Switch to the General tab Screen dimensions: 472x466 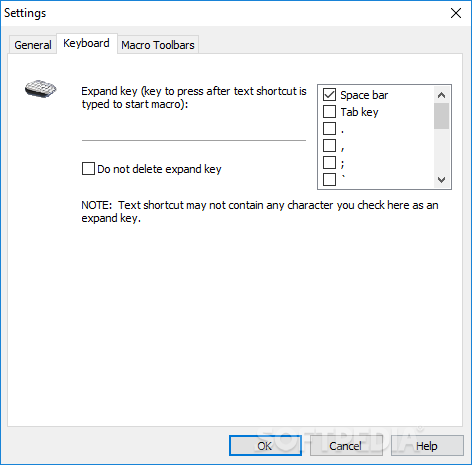click(33, 45)
